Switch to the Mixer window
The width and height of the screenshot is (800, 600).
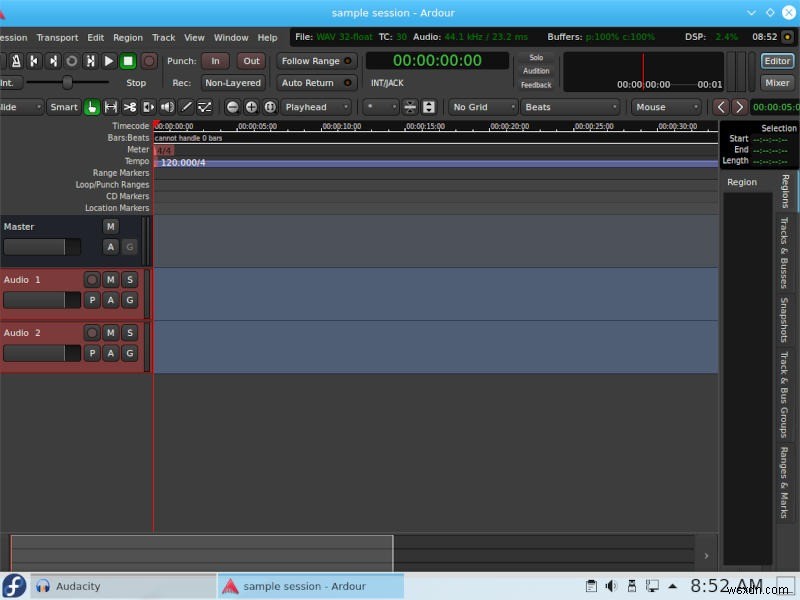(777, 83)
